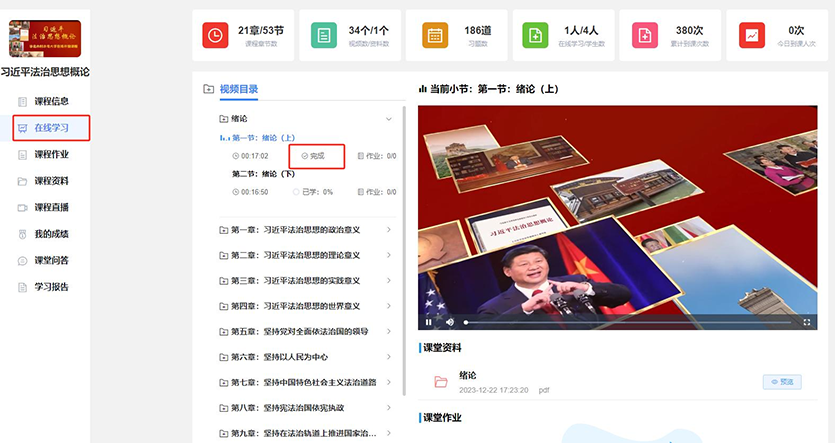This screenshot has width=835, height=443.
Task: Click the video progress bar
Action: (628, 322)
